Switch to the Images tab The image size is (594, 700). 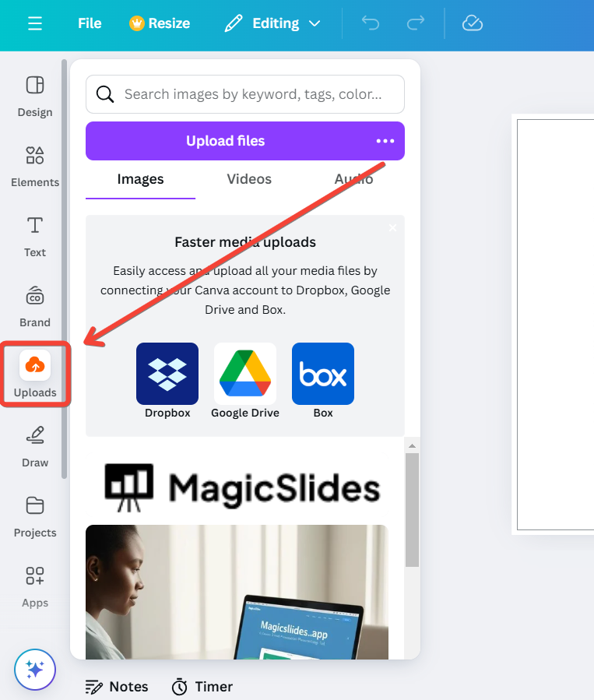[x=140, y=179]
